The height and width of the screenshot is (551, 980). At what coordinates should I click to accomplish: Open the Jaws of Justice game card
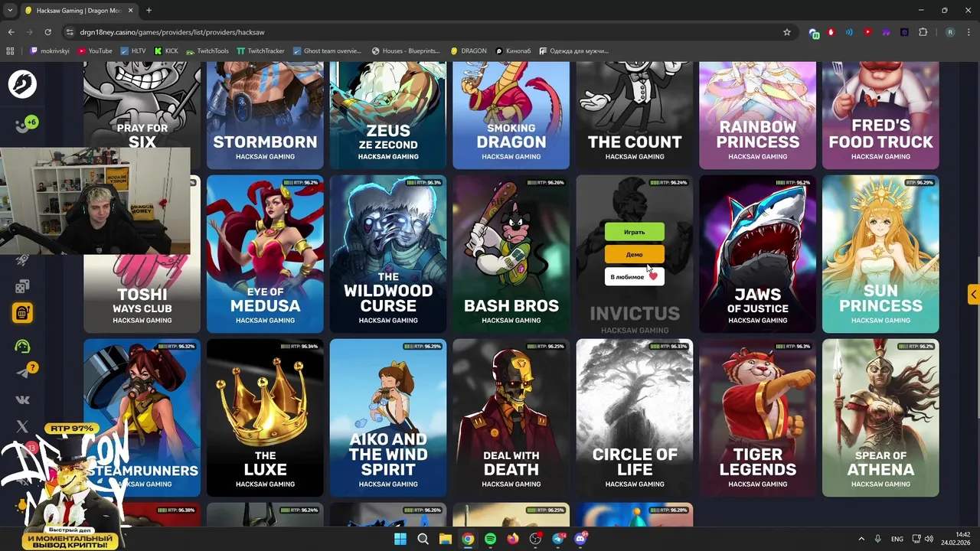point(757,254)
